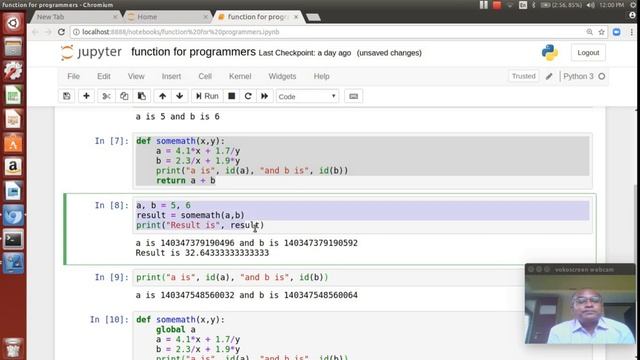
Task: Click the In [10] global a cell
Action: point(362,336)
